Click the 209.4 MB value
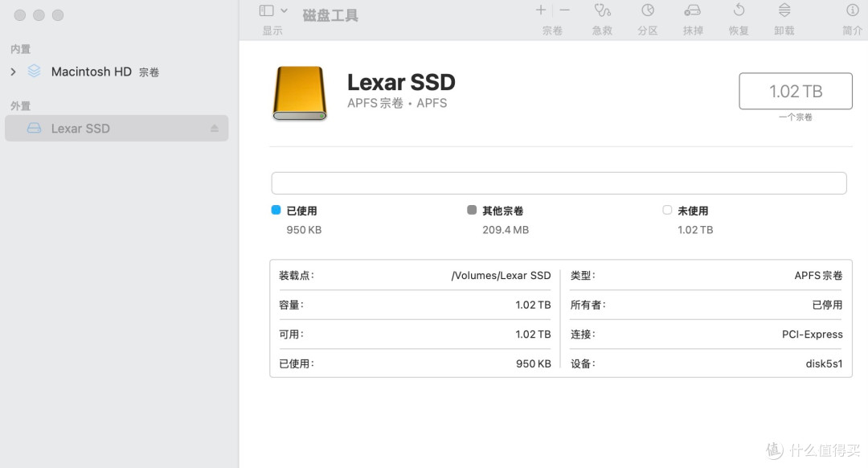The height and width of the screenshot is (468, 868). [506, 230]
